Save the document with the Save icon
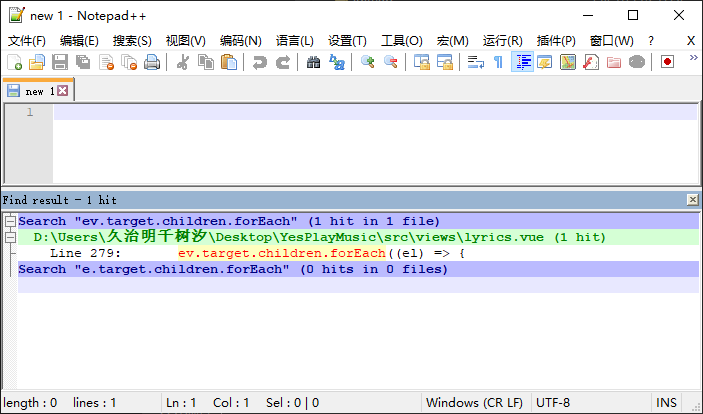Image resolution: width=703 pixels, height=414 pixels. click(60, 62)
